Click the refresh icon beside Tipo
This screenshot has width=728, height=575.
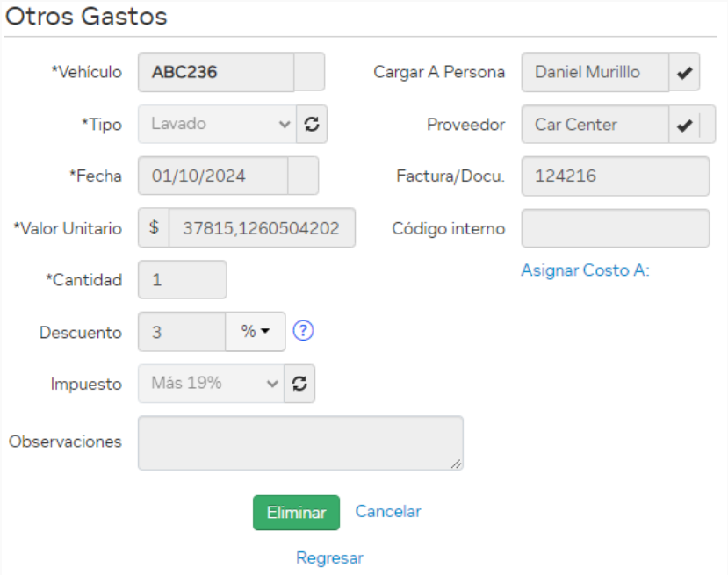[x=311, y=124]
